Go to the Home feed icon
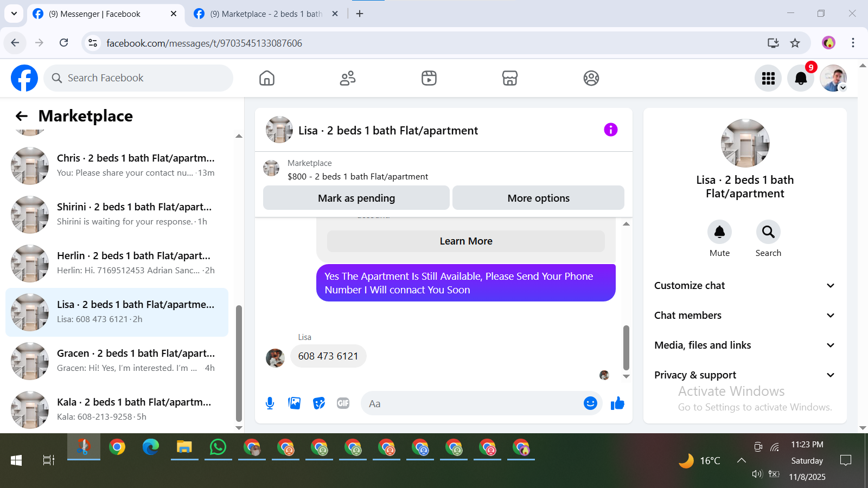This screenshot has width=868, height=488. pyautogui.click(x=267, y=78)
